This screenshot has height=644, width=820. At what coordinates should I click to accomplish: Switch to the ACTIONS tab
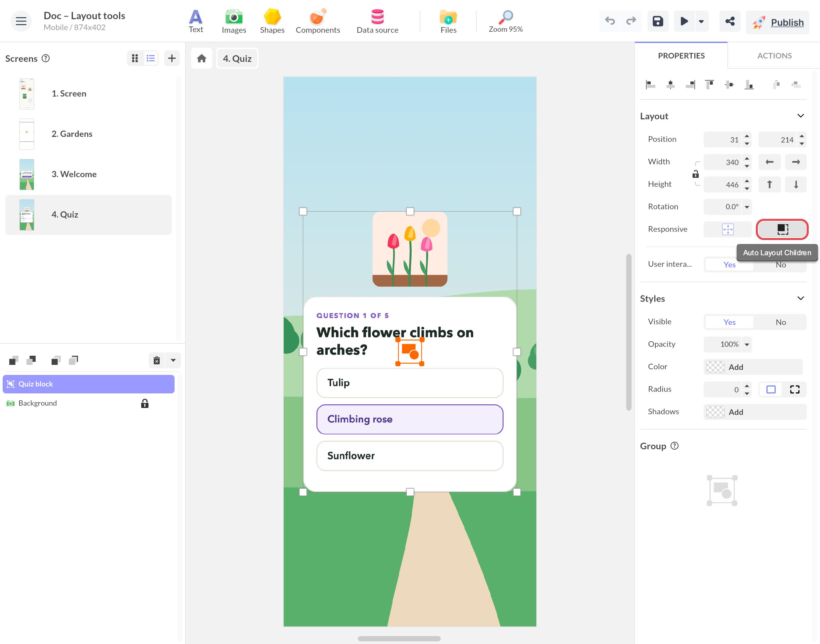tap(774, 56)
